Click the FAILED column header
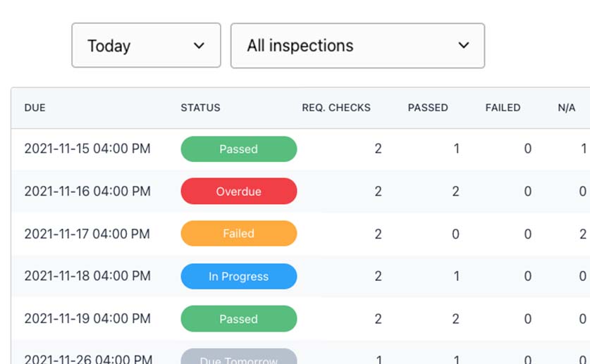This screenshot has width=590, height=364. (x=503, y=108)
